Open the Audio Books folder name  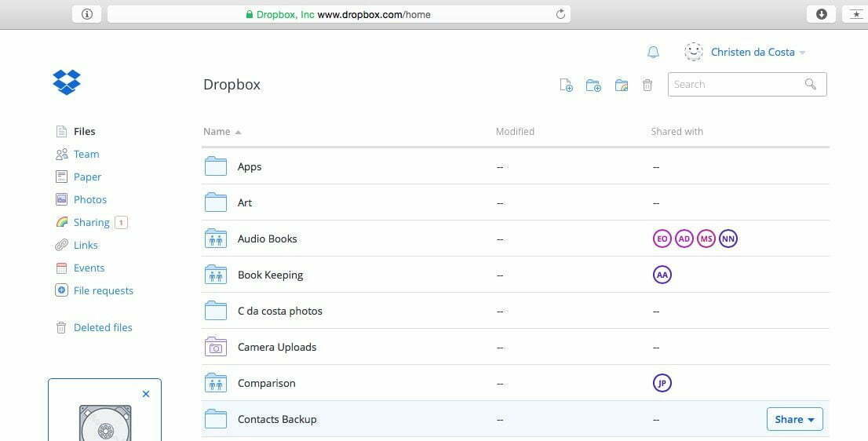click(x=268, y=239)
